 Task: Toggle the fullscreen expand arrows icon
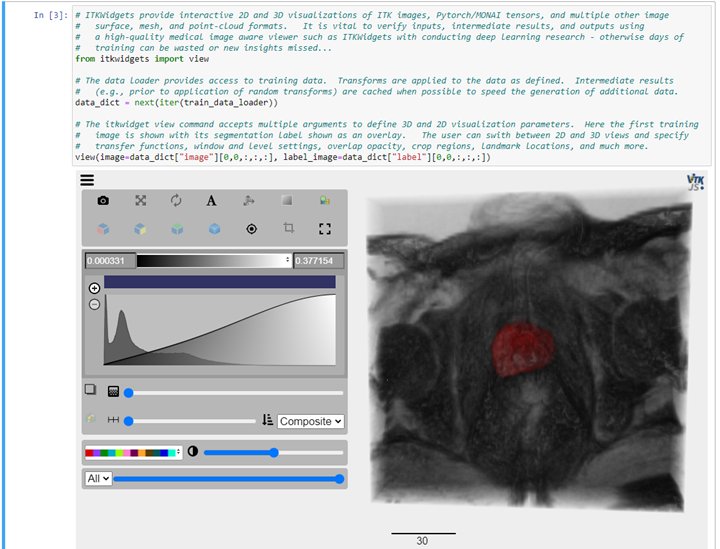pos(141,201)
